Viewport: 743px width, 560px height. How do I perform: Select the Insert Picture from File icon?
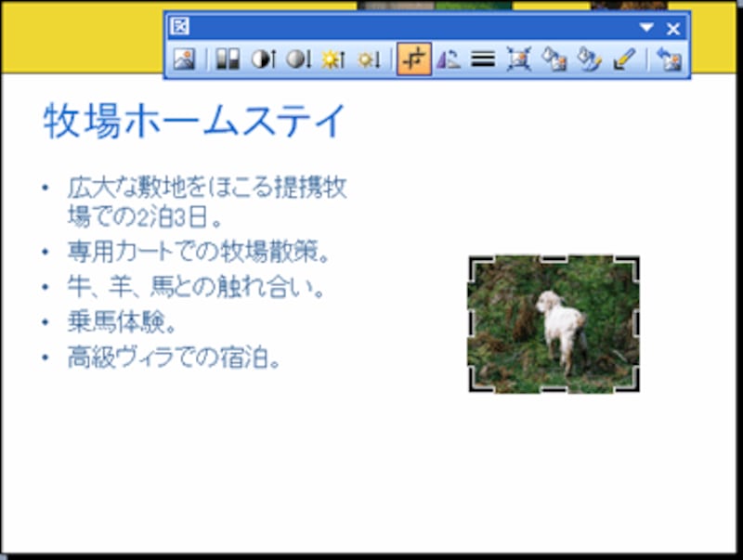(185, 59)
